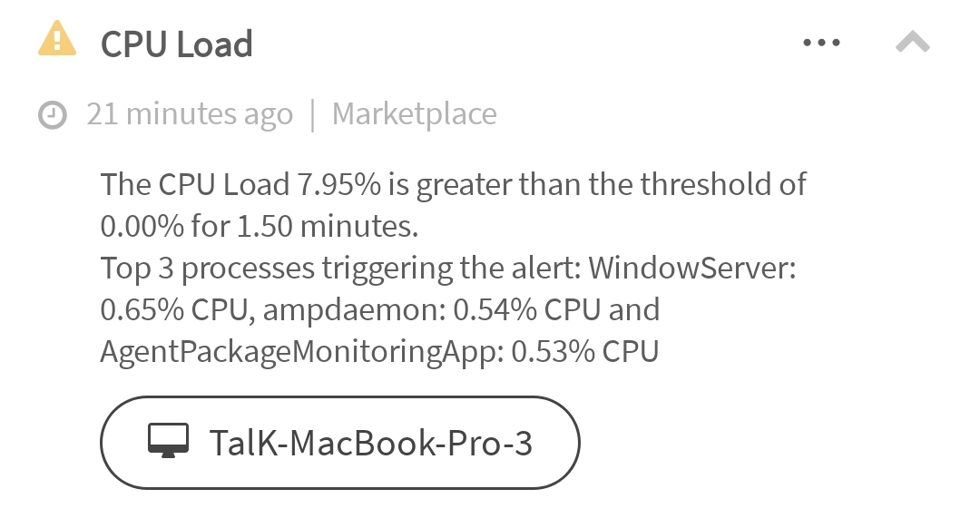Click the monitor icon in device button

click(x=168, y=442)
